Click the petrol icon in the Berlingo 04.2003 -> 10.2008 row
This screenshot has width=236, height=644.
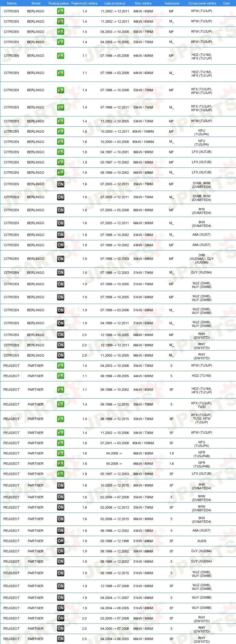(x=61, y=32)
